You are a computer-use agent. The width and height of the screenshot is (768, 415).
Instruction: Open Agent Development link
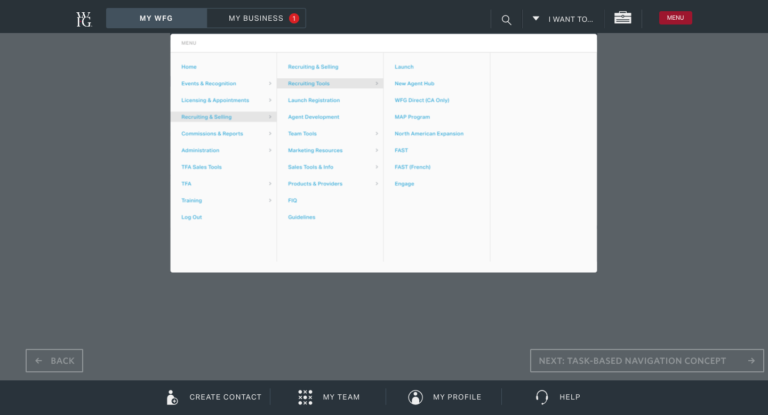tap(313, 117)
